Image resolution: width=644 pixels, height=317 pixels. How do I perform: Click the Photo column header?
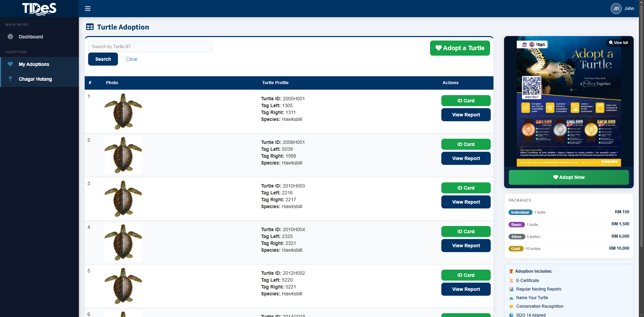point(112,83)
